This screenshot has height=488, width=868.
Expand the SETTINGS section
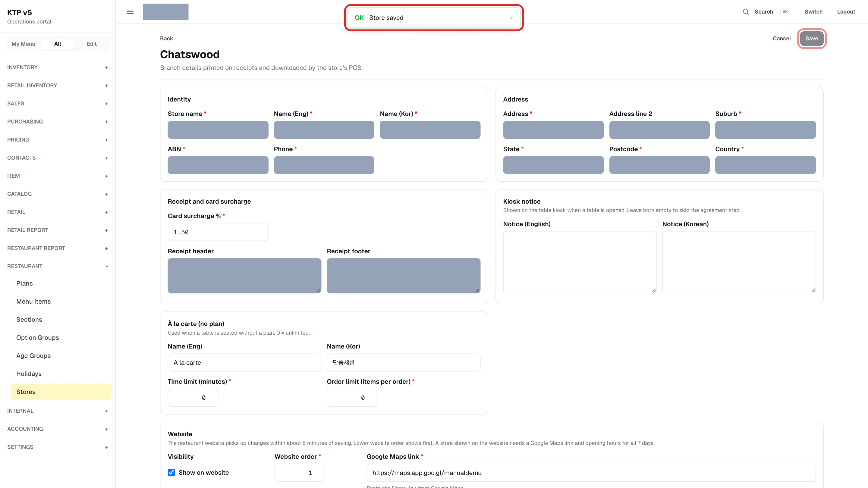[x=58, y=447]
